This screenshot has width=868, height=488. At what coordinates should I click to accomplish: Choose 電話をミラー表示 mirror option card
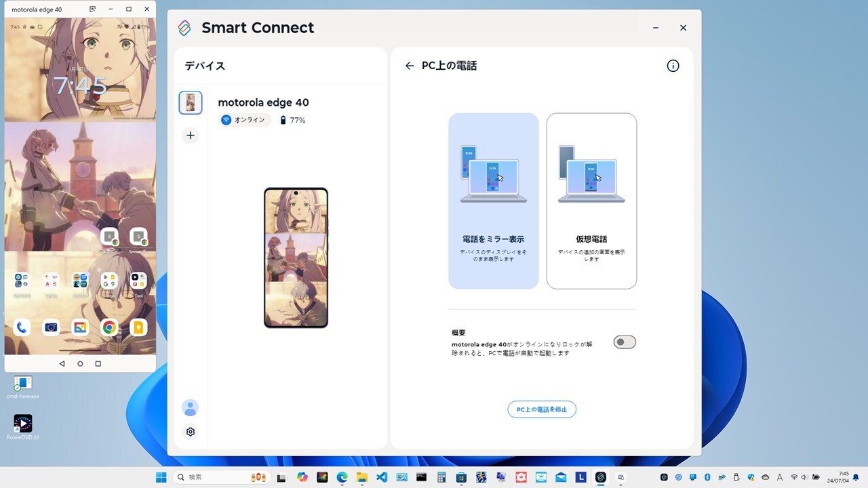coord(494,201)
